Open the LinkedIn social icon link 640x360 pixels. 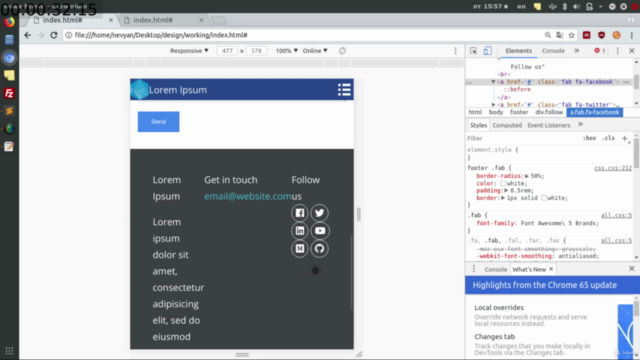pyautogui.click(x=300, y=231)
